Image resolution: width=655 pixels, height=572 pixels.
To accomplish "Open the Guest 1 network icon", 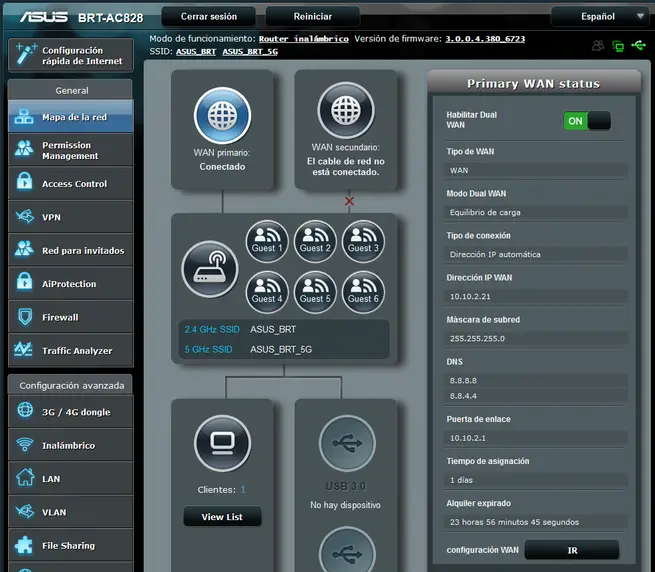I will 267,241.
